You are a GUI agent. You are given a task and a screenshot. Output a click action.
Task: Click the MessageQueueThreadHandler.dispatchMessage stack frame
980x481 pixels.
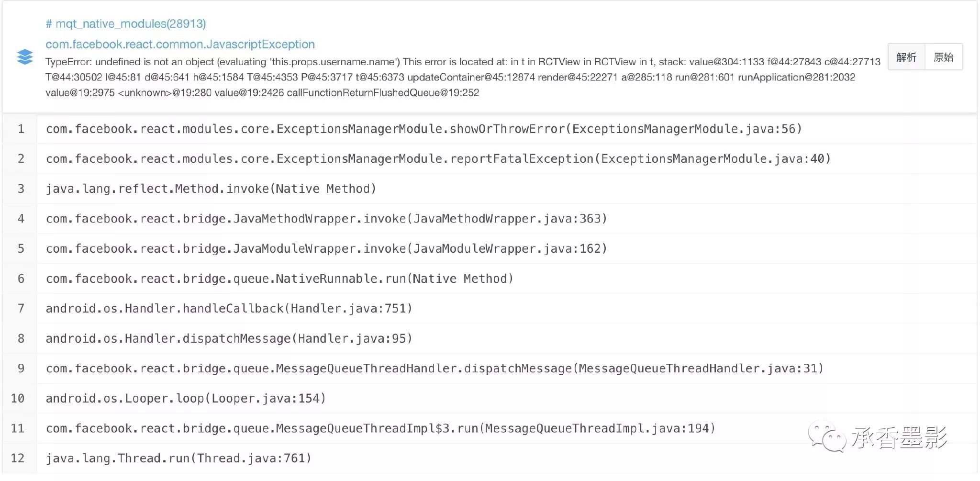(x=434, y=369)
